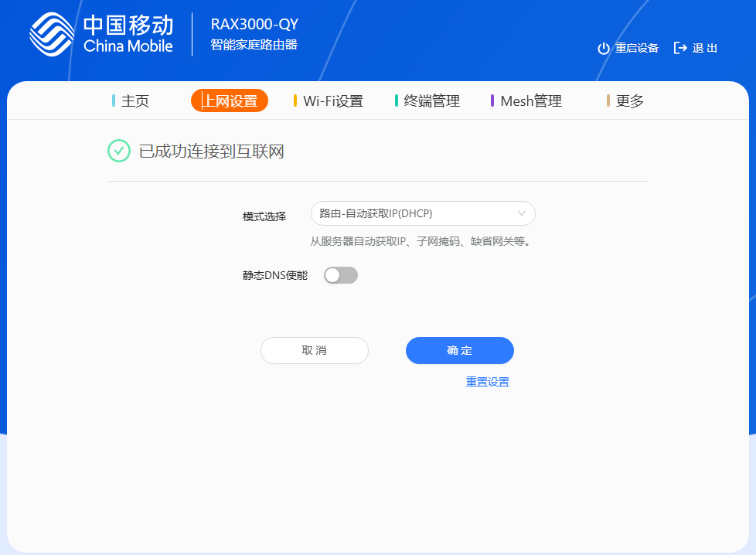Click the green checkmark connection status icon
The image size is (756, 555).
click(118, 151)
